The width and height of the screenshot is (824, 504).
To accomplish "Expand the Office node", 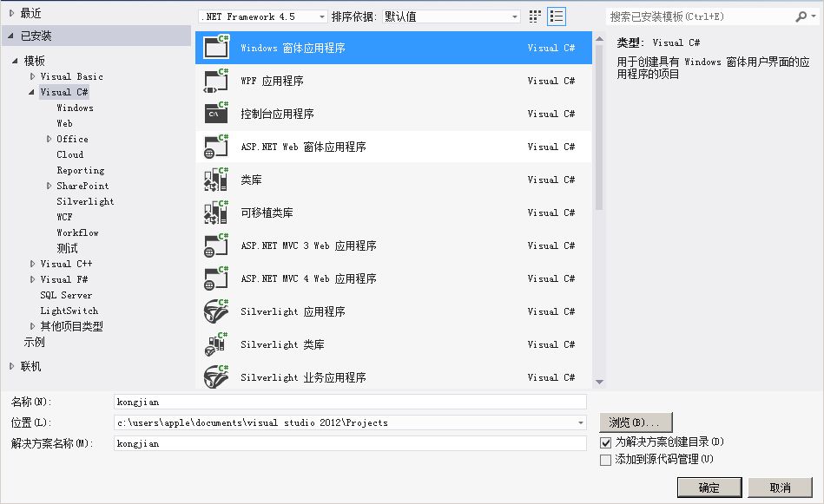I will click(x=49, y=139).
